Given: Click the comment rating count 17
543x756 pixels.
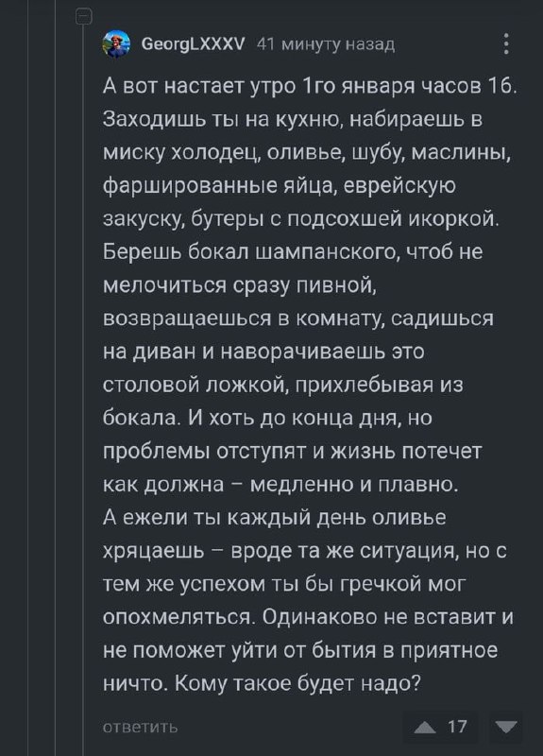Looking at the screenshot, I should click(457, 727).
